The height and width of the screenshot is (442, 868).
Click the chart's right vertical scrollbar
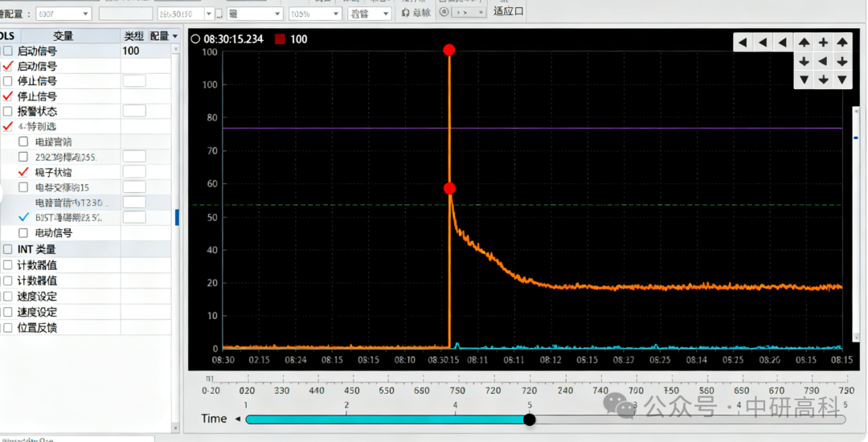pyautogui.click(x=855, y=226)
